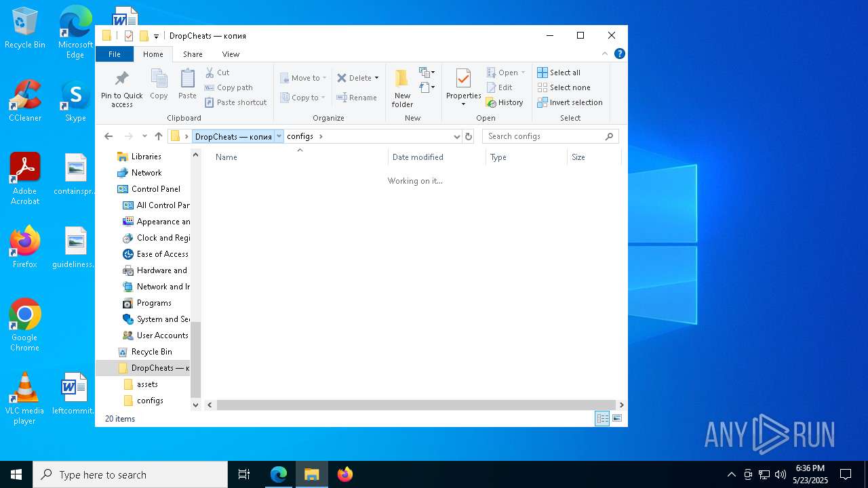
Task: Switch to Details view layout
Action: pyautogui.click(x=602, y=419)
